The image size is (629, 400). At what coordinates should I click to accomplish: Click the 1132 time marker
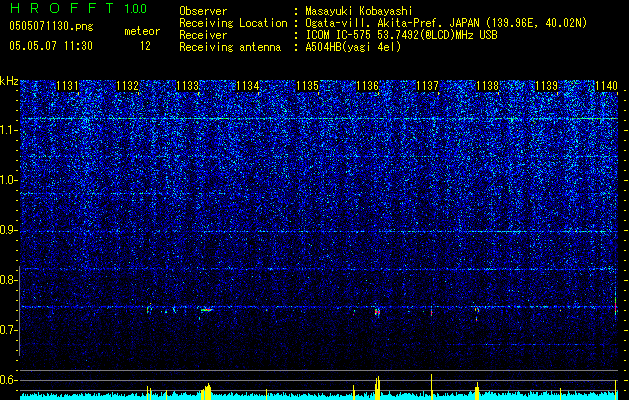(x=127, y=86)
